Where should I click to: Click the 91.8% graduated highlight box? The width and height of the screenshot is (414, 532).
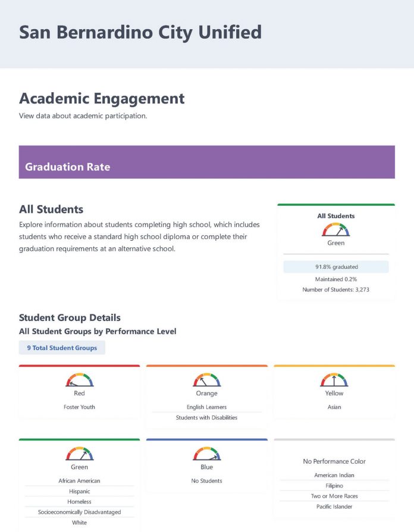(x=336, y=267)
